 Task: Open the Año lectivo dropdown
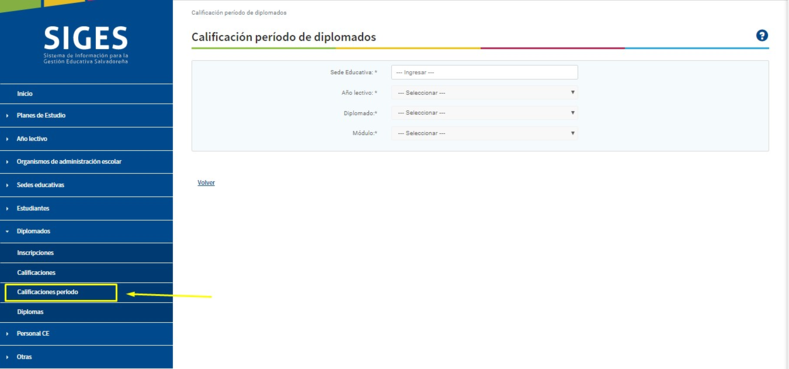pos(485,93)
